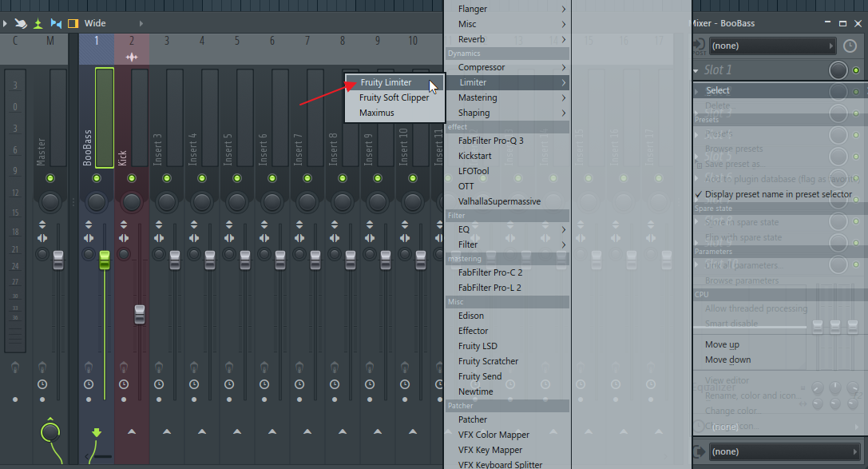
Task: Click the green send arrow under BooBass
Action: click(x=97, y=432)
